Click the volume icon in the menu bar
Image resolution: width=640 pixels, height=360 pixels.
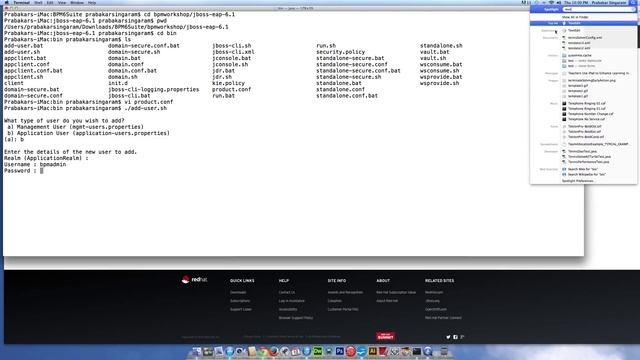tap(559, 2)
